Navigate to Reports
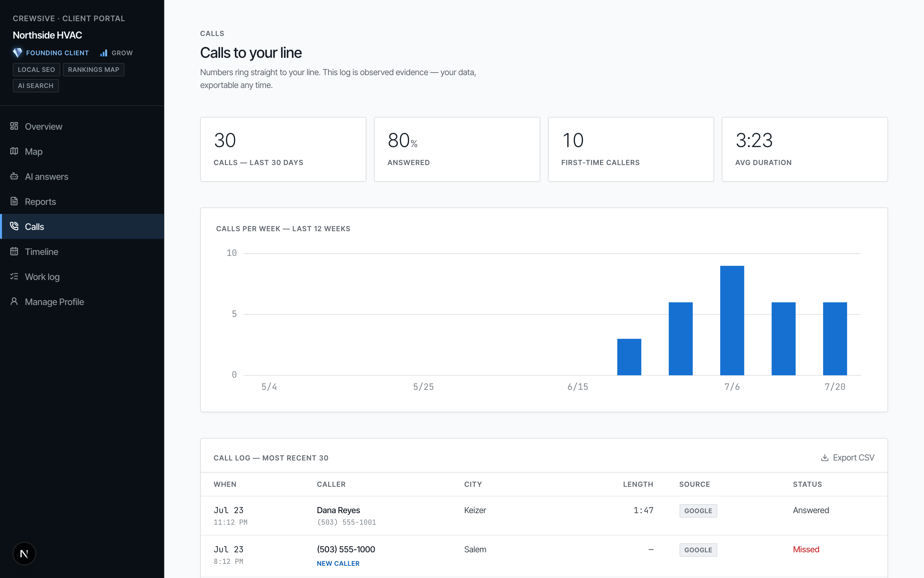This screenshot has width=924, height=578. pos(82,201)
